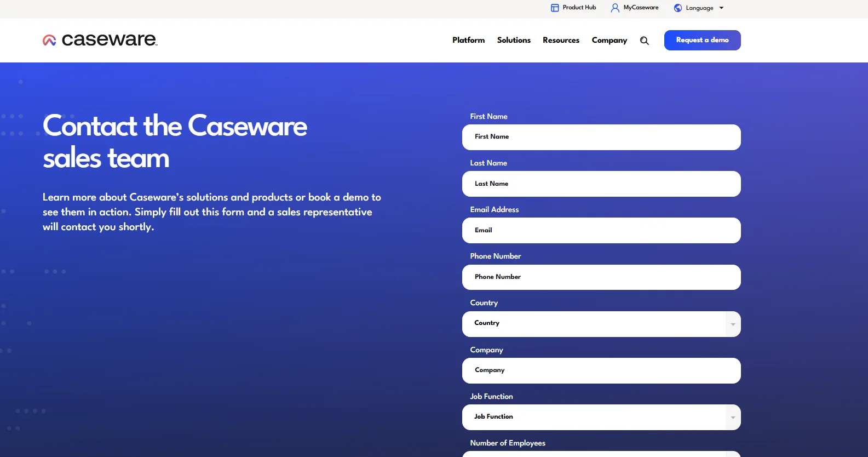Click the Request a demo button
The width and height of the screenshot is (868, 457).
703,40
